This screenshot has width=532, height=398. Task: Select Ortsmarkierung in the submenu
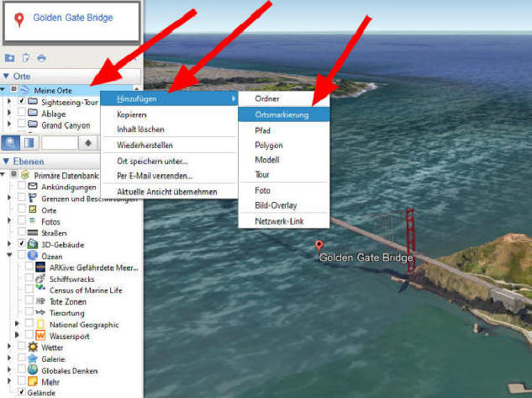click(x=284, y=114)
